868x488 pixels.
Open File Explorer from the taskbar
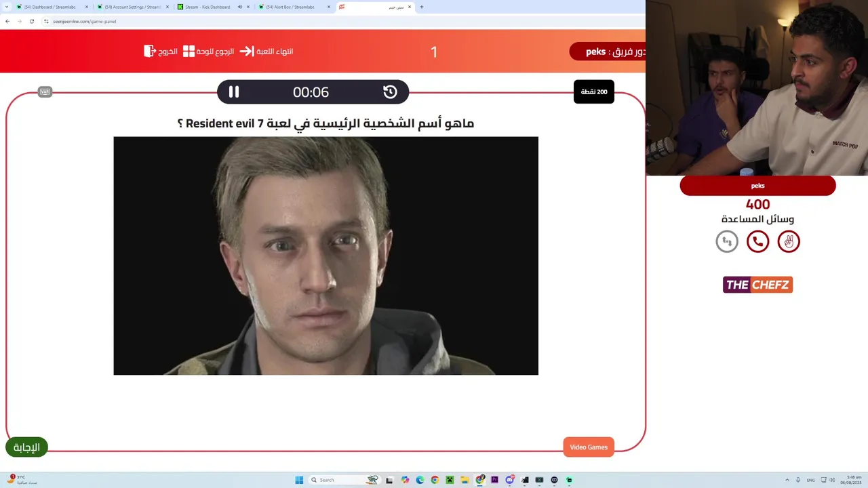click(465, 480)
